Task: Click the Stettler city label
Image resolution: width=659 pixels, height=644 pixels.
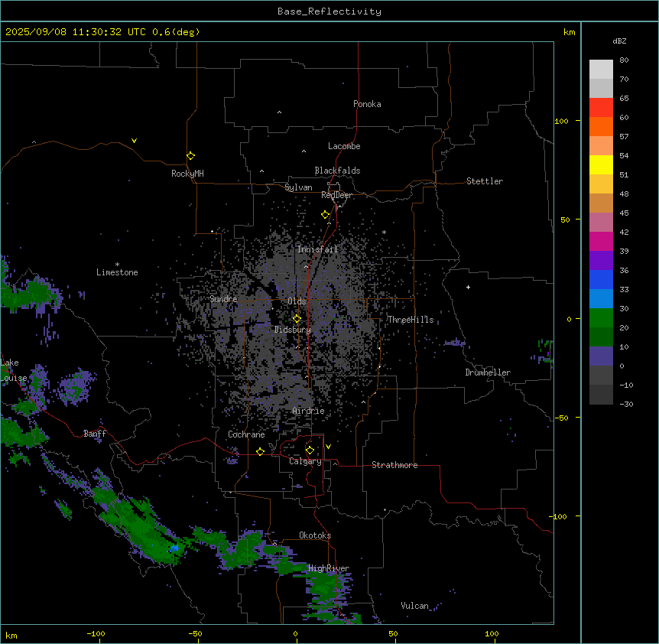Action: point(485,181)
